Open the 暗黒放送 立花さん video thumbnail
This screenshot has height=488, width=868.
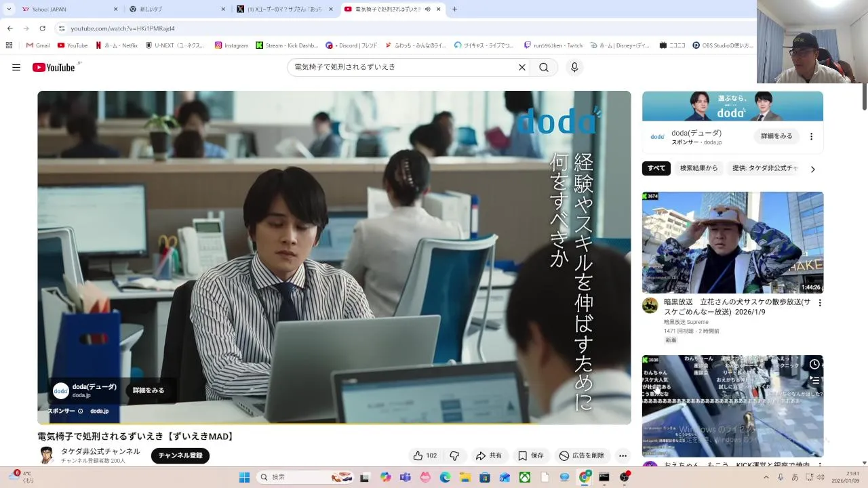pyautogui.click(x=732, y=242)
